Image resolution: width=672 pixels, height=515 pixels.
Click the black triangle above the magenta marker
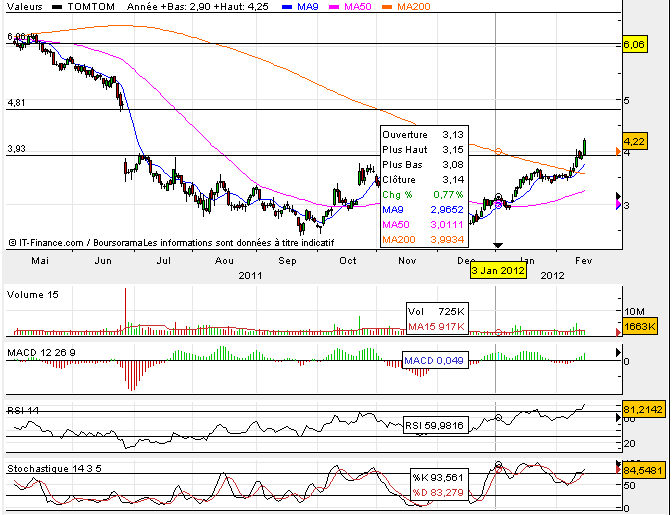[x=618, y=196]
